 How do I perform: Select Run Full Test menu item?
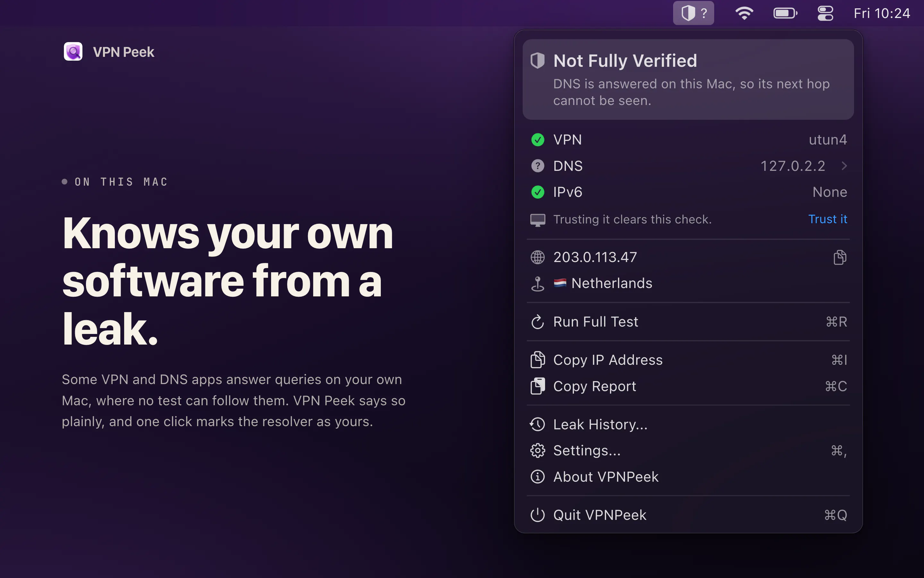coord(688,322)
